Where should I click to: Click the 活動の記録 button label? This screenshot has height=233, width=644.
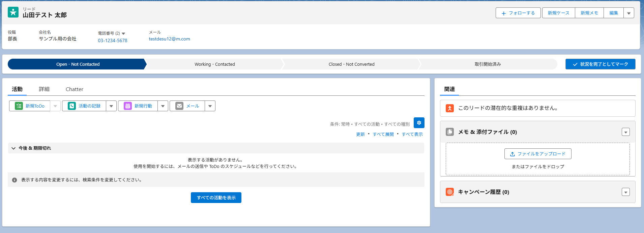[89, 106]
